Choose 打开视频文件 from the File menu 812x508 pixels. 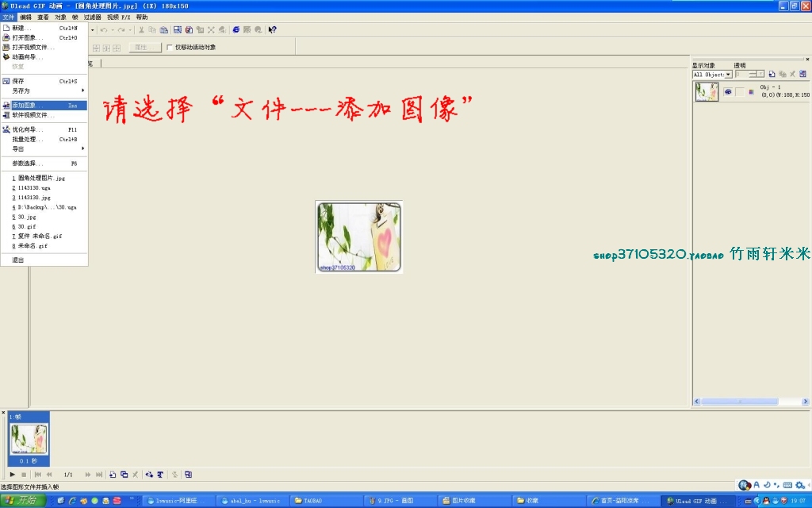[x=44, y=47]
